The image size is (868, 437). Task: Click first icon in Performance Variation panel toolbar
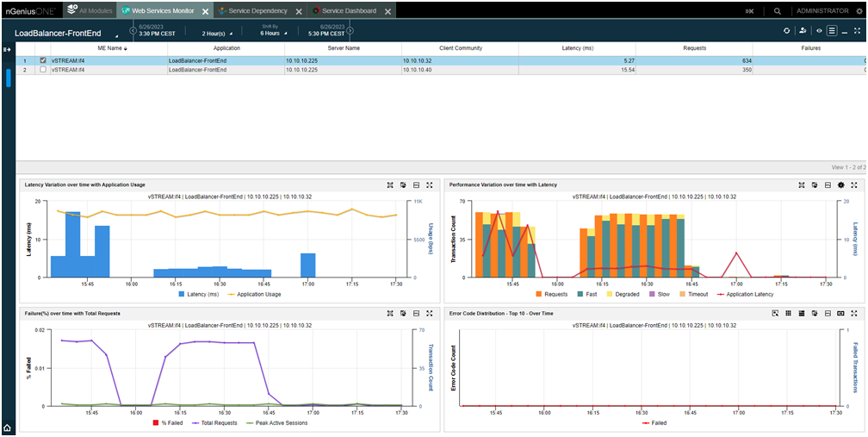[802, 185]
